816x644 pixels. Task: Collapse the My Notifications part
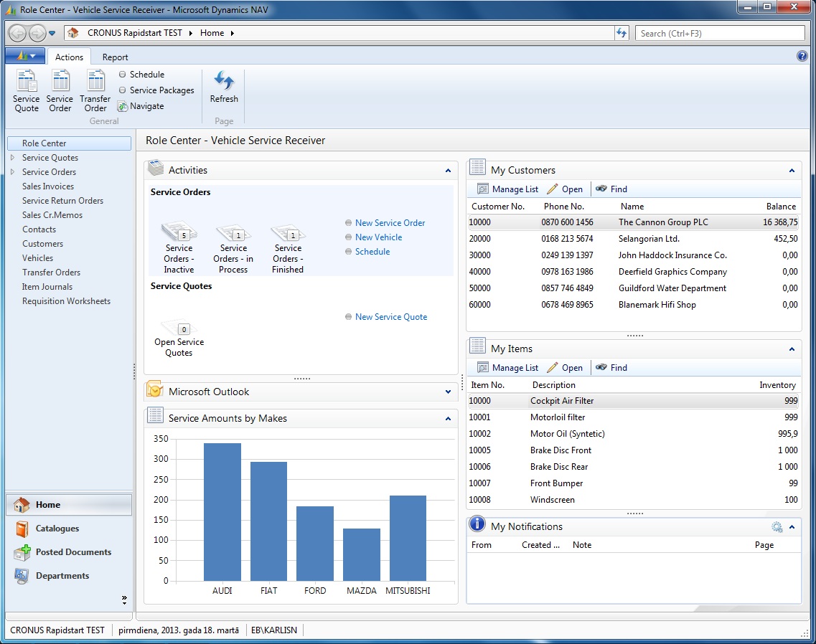(792, 527)
